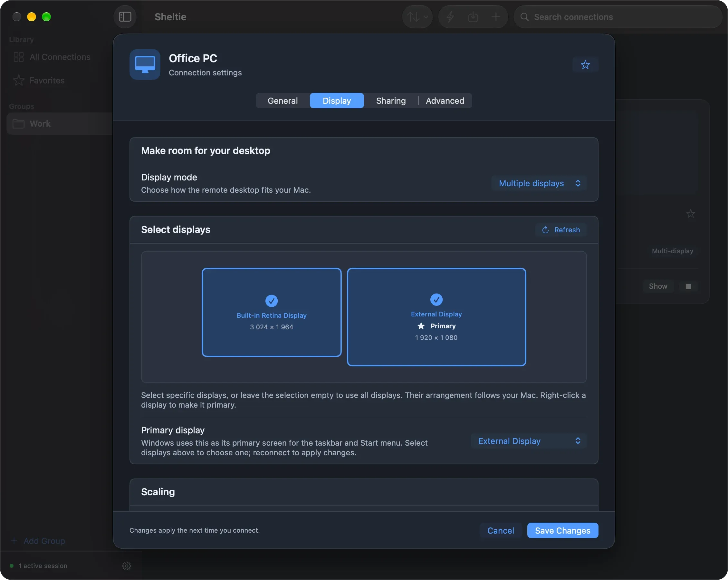Toggle the sidebar panel icon

[x=125, y=16]
